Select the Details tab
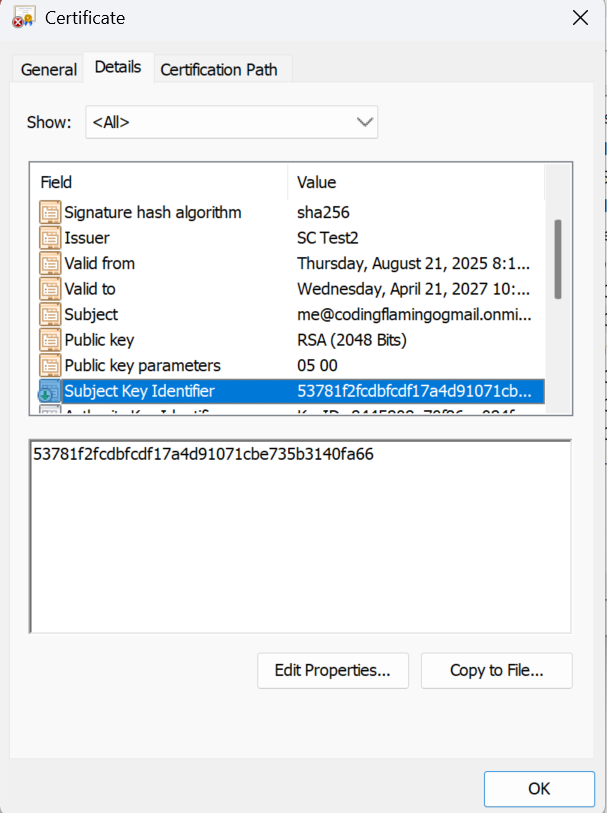Image resolution: width=607 pixels, height=813 pixels. coord(117,67)
